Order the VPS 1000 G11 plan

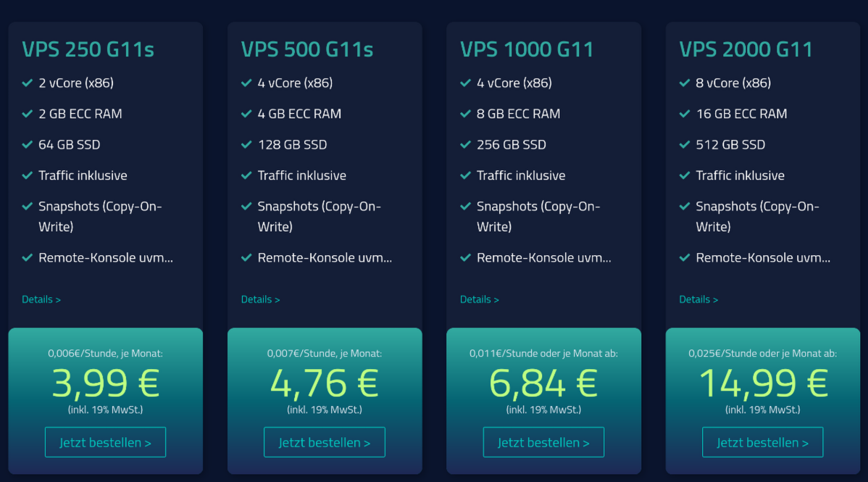pos(543,442)
